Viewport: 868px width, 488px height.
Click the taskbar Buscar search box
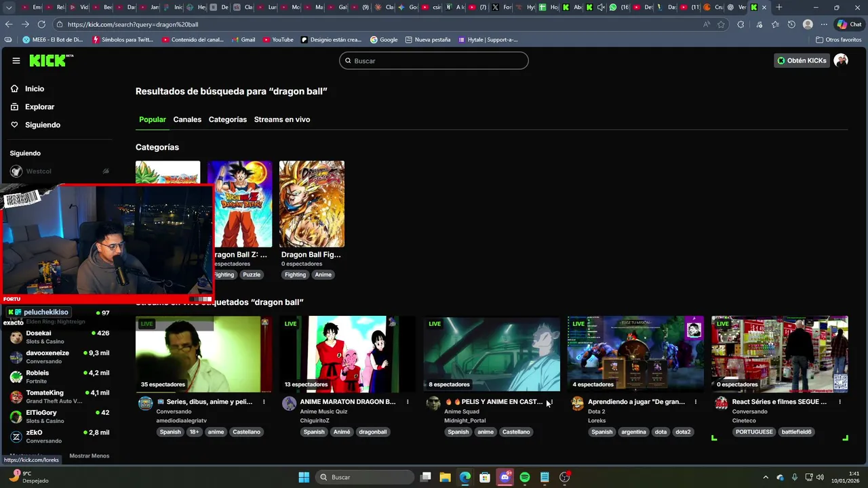[366, 477]
